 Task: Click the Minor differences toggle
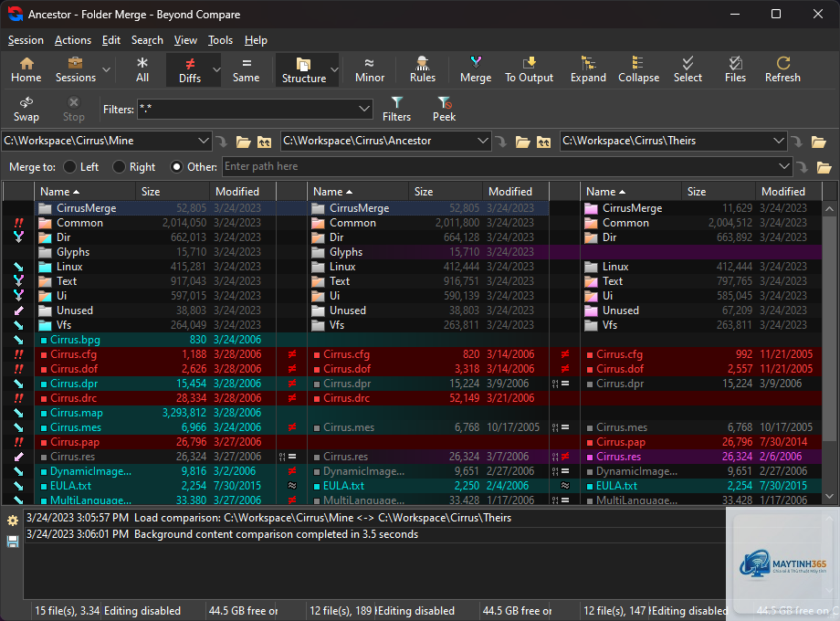(x=370, y=69)
